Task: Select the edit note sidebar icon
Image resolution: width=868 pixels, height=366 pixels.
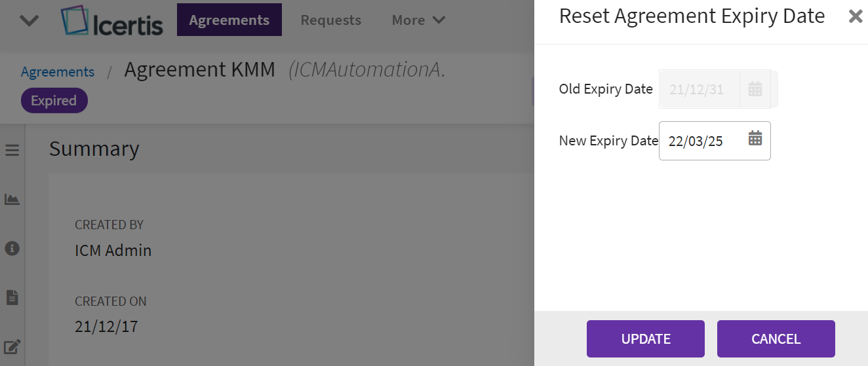Action: [12, 346]
